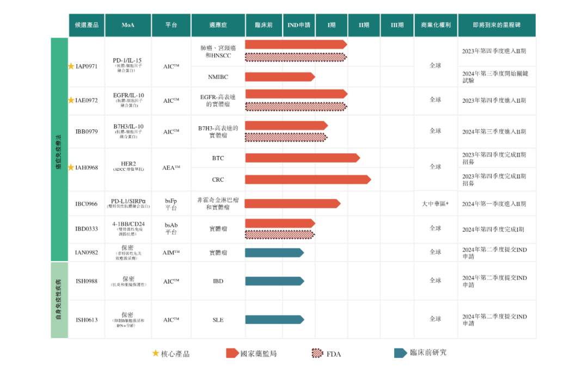Click the red 國家藥監局 legend arrow
588x373 pixels.
coord(232,353)
